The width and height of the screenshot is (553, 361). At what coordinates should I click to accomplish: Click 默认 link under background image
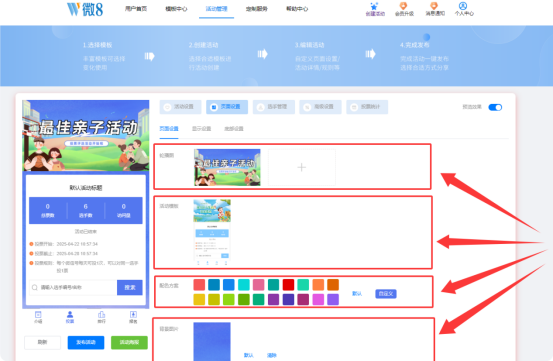click(x=249, y=355)
